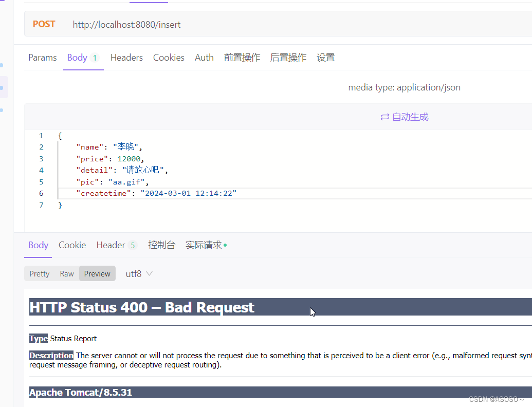
Task: Switch to the Params request tab
Action: [42, 58]
